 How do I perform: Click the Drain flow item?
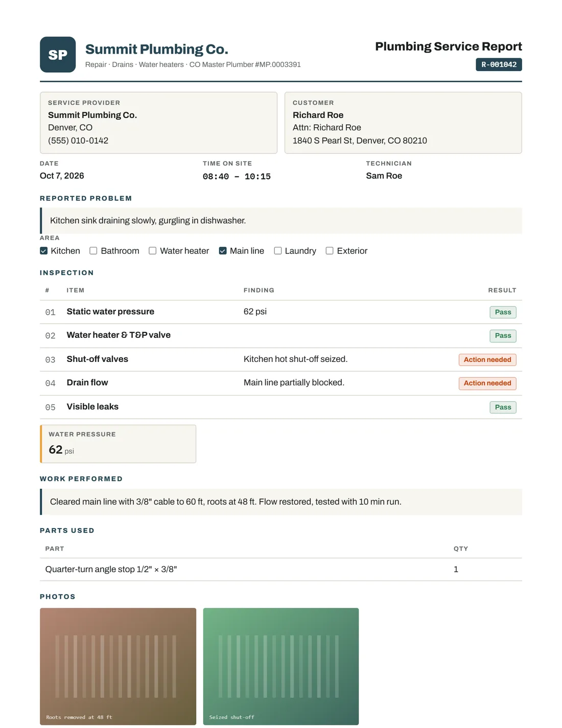[x=87, y=383]
